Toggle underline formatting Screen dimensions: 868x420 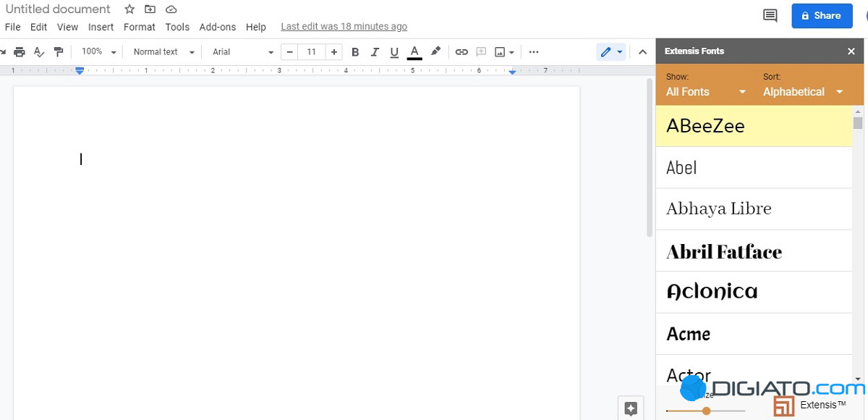point(394,52)
